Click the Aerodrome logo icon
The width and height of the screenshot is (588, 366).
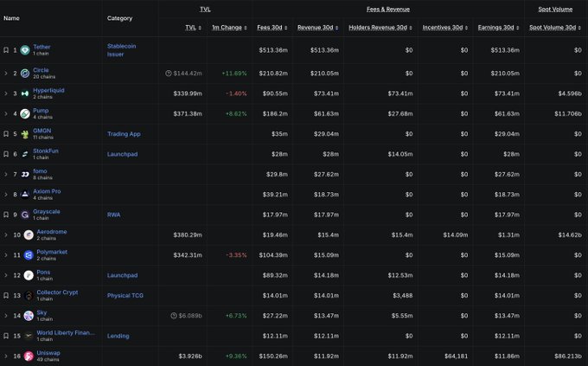(x=29, y=235)
